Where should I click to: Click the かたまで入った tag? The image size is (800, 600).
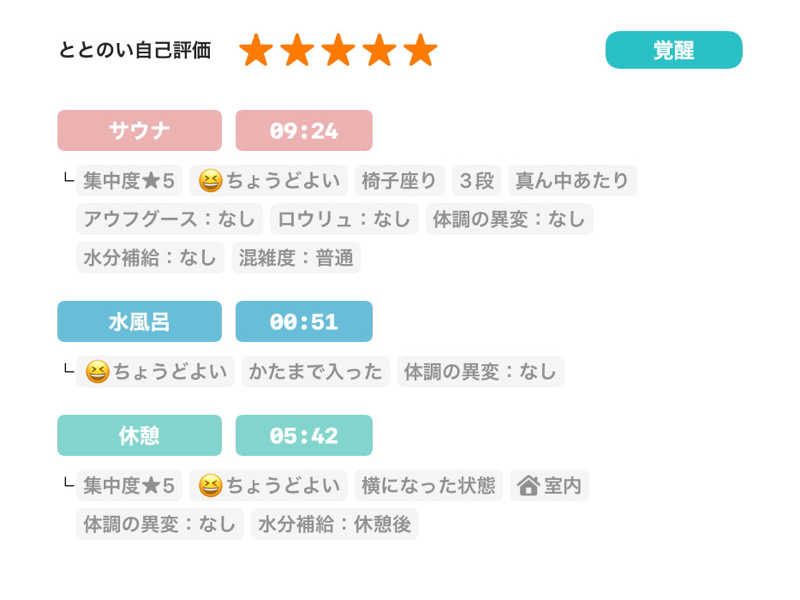coord(315,372)
